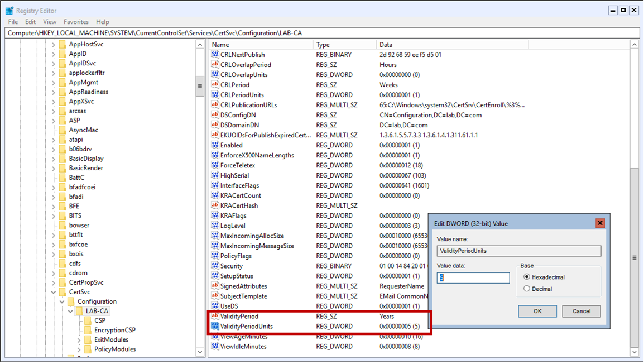The height and width of the screenshot is (364, 644).
Task: Click the ab icon next to ValidityPeriod
Action: point(214,316)
